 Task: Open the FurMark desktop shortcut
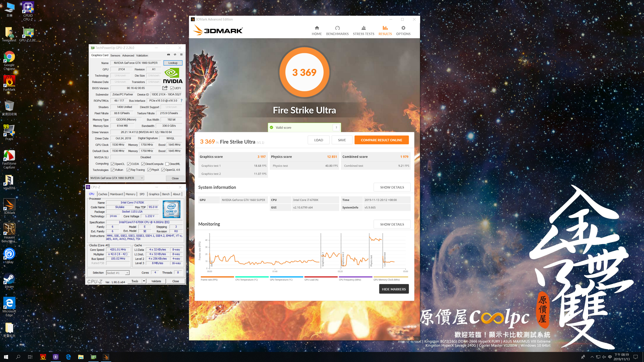tap(9, 83)
